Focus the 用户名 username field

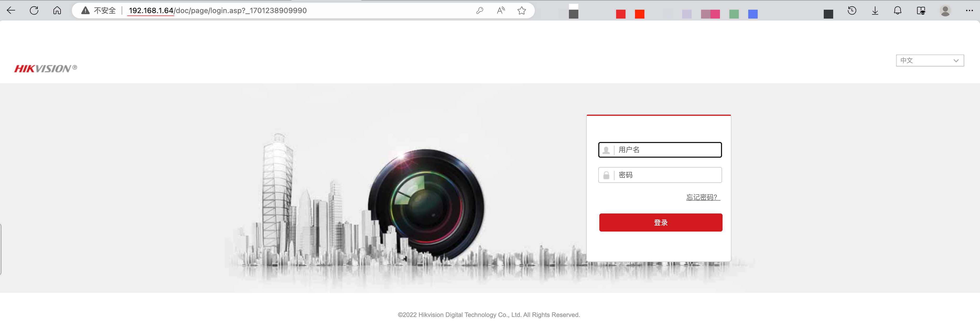tap(660, 150)
